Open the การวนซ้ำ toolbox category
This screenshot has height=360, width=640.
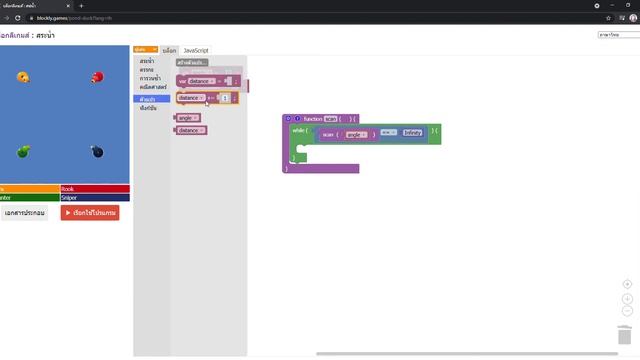pos(150,78)
